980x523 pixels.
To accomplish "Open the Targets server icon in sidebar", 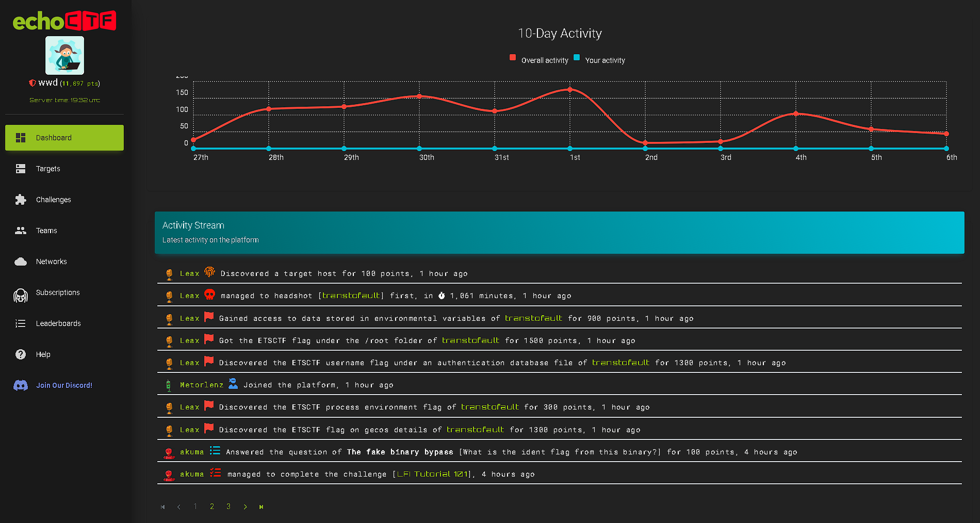I will tap(21, 169).
